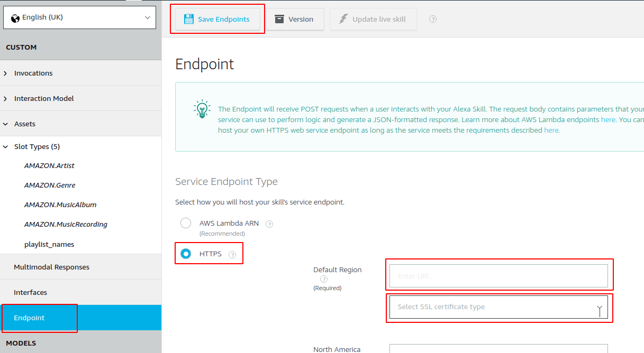Open the Select SSL certificate type dropdown

(498, 307)
